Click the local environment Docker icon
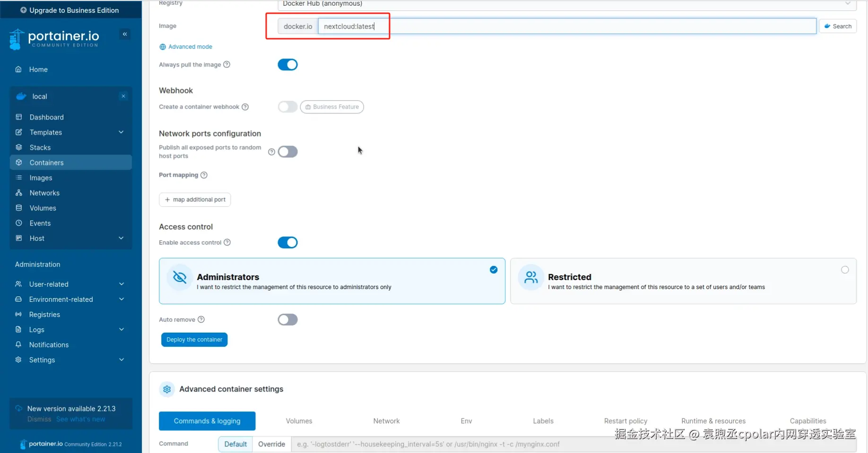This screenshot has height=453, width=868. pyautogui.click(x=21, y=96)
